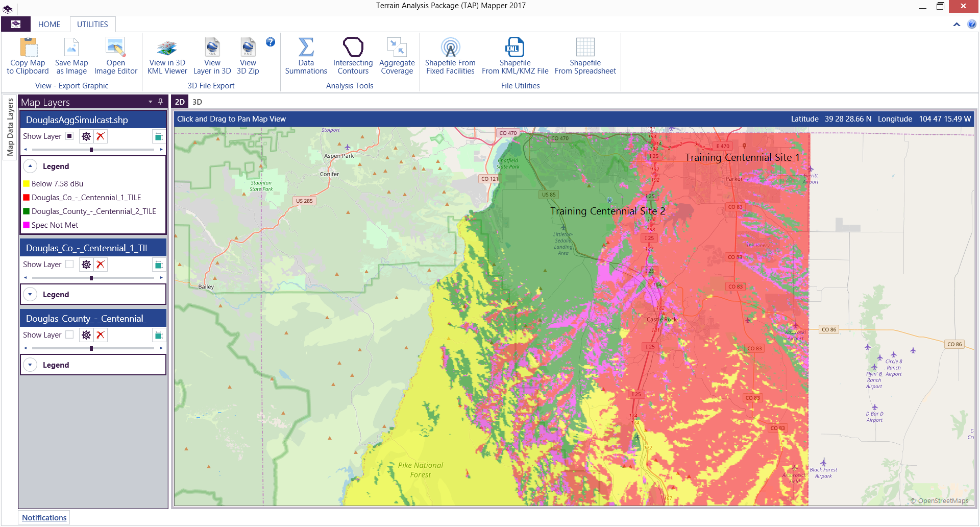Viewport: 980px width, 527px height.
Task: Create Shapefile From KML/KMZ File
Action: tap(514, 47)
